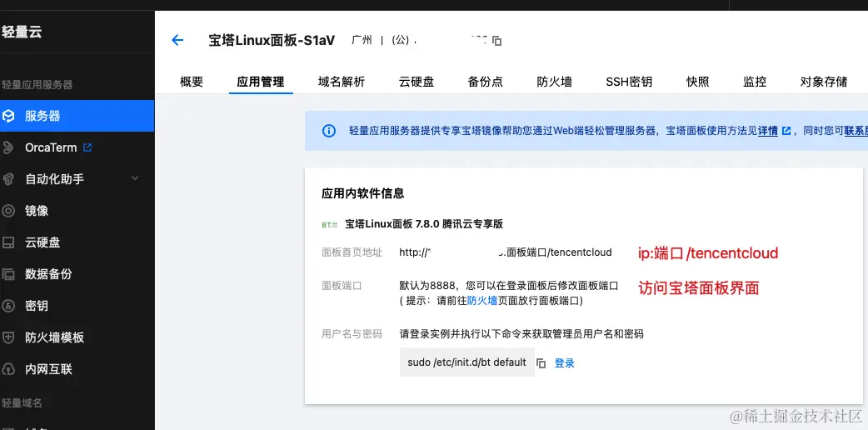The width and height of the screenshot is (868, 430).
Task: Click the external link icon beside OrcaTerm
Action: point(87,148)
